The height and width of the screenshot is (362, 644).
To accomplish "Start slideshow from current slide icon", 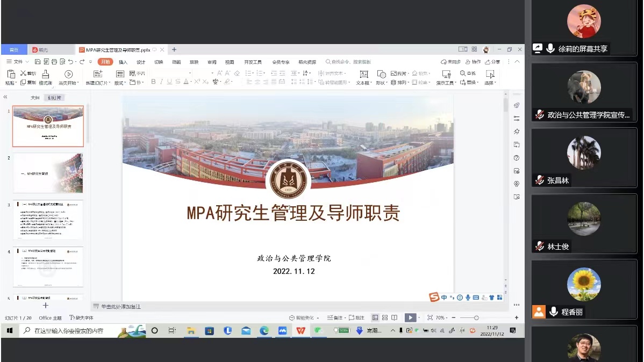I will coord(68,74).
